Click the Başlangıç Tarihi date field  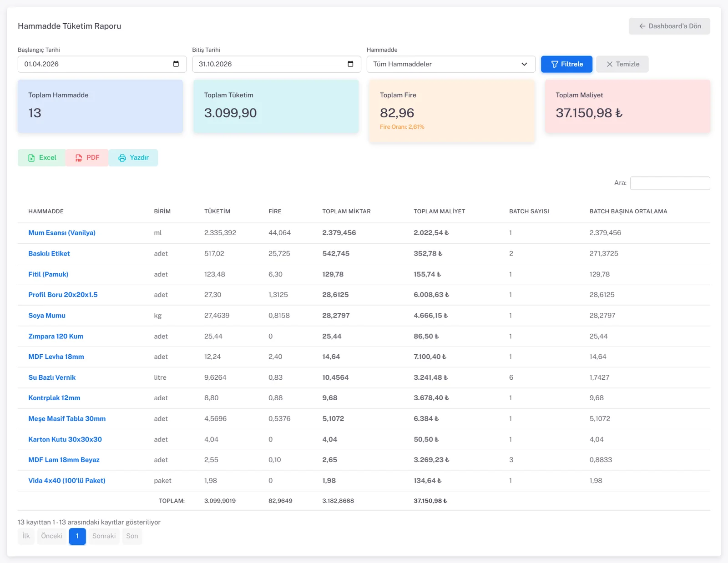[x=102, y=64]
